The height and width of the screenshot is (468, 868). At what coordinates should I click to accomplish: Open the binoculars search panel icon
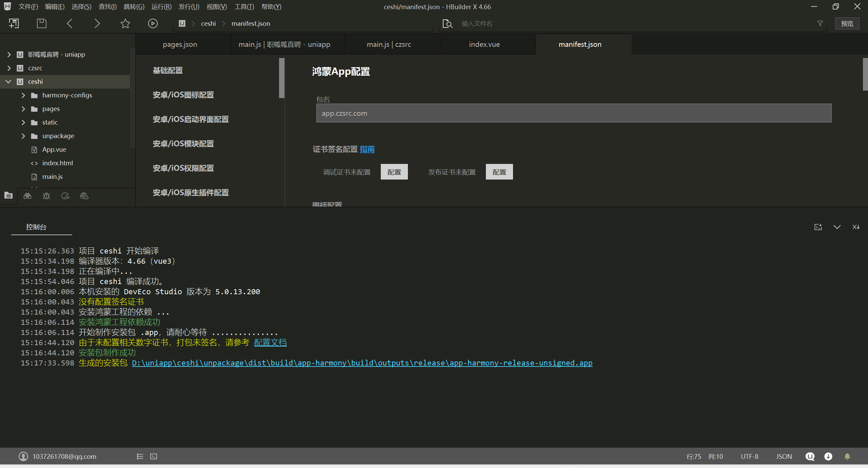point(27,196)
